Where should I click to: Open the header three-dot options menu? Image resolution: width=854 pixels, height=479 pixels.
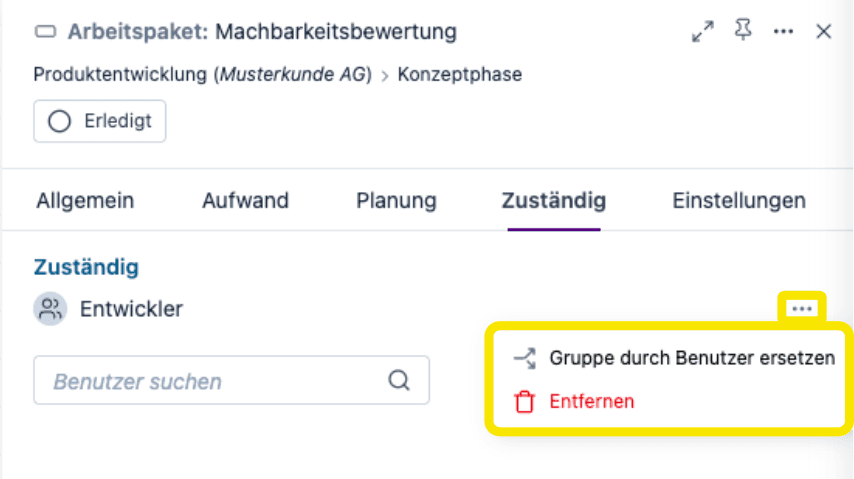[783, 32]
